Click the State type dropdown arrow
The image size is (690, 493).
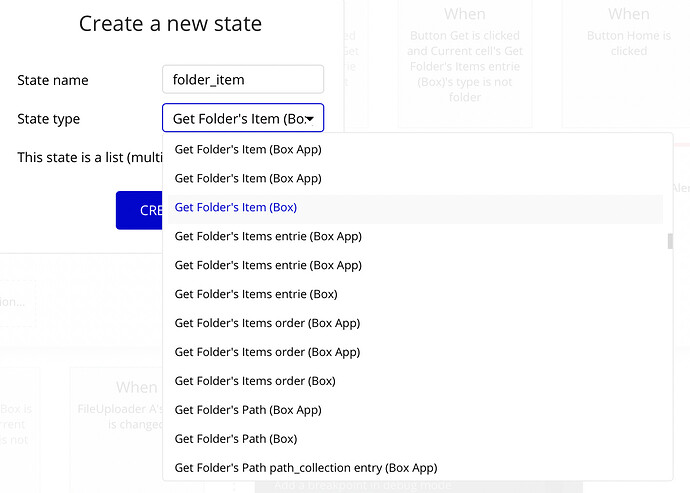point(310,119)
